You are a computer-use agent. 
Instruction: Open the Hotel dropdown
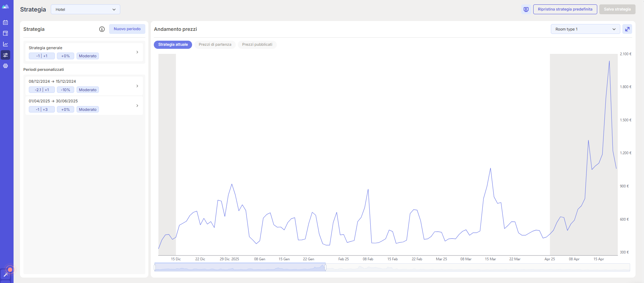point(85,9)
